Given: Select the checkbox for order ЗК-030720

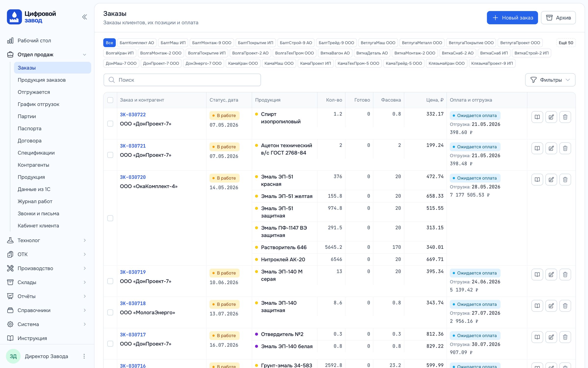Looking at the screenshot, I should (110, 218).
